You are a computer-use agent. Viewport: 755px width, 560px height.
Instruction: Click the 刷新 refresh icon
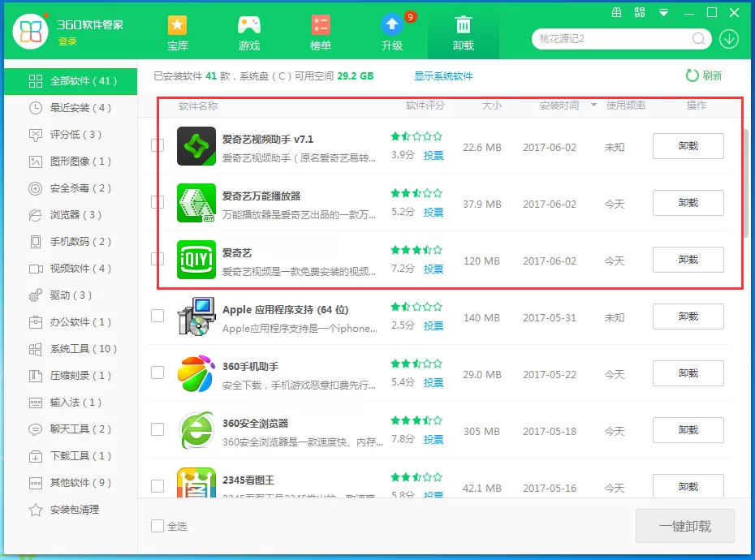[692, 75]
